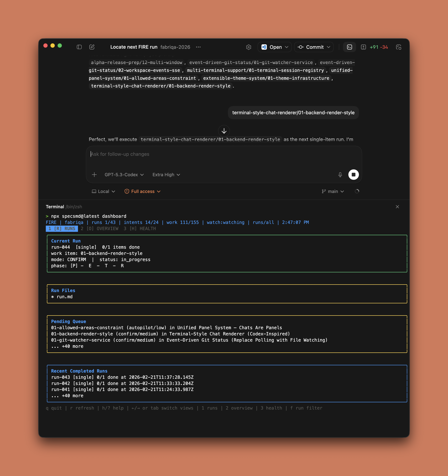Screen dimensions: 448x476
Task: Stop the current response generation
Action: (354, 175)
